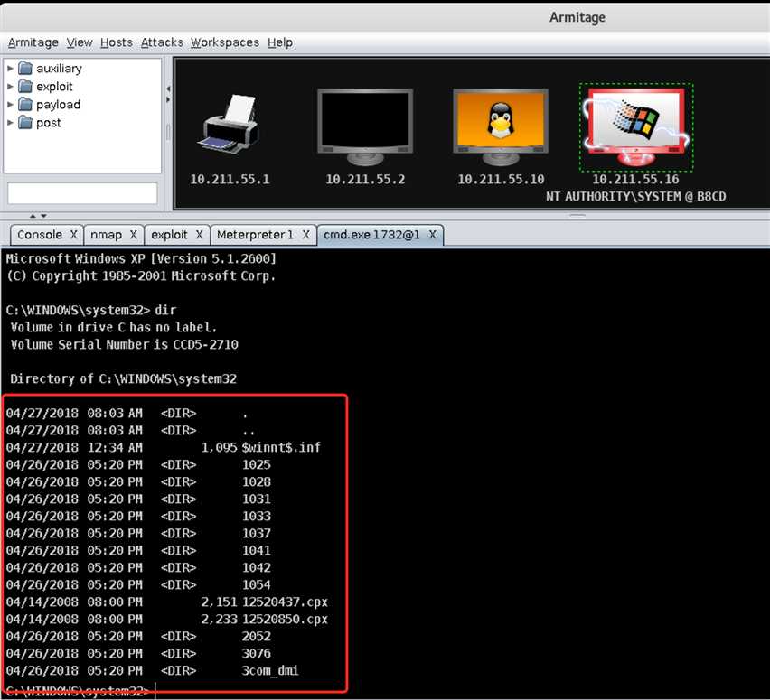Image resolution: width=770 pixels, height=700 pixels.
Task: Open the Hosts menu
Action: click(x=117, y=42)
